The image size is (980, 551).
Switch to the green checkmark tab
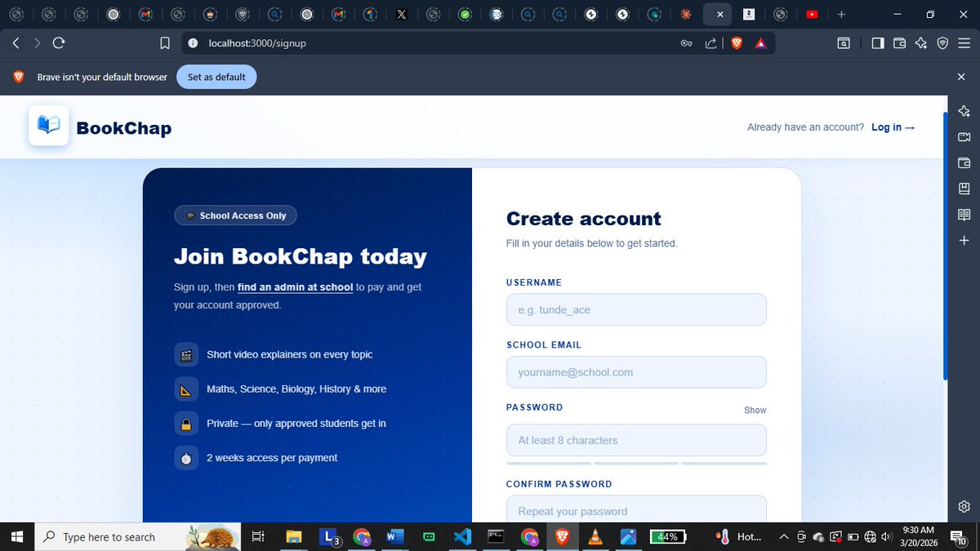tap(465, 14)
